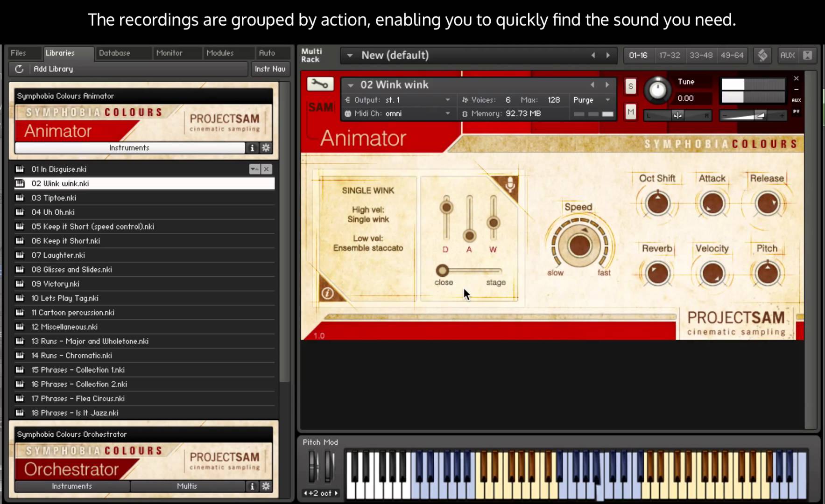
Task: Click the MIDI channel icon
Action: click(348, 113)
